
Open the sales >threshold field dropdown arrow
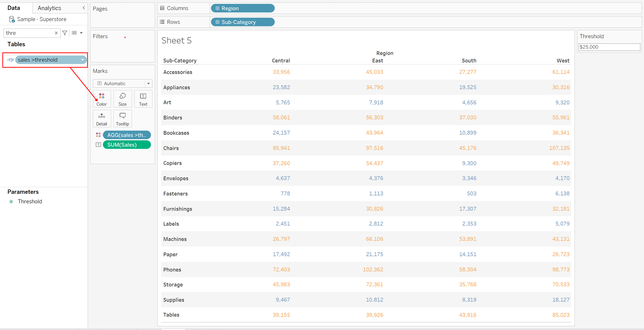83,60
